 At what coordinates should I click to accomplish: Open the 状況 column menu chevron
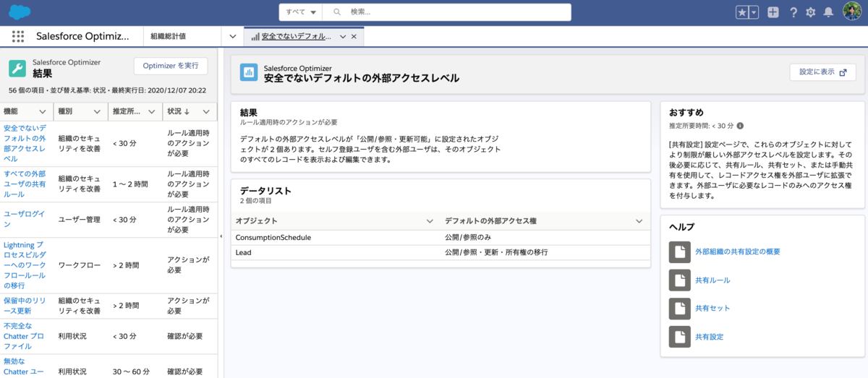pyautogui.click(x=206, y=112)
